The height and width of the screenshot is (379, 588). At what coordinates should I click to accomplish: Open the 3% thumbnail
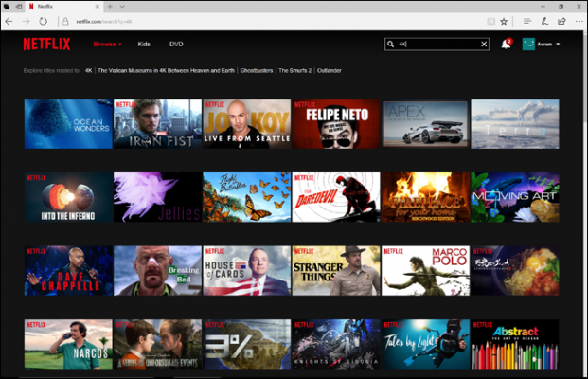click(247, 344)
